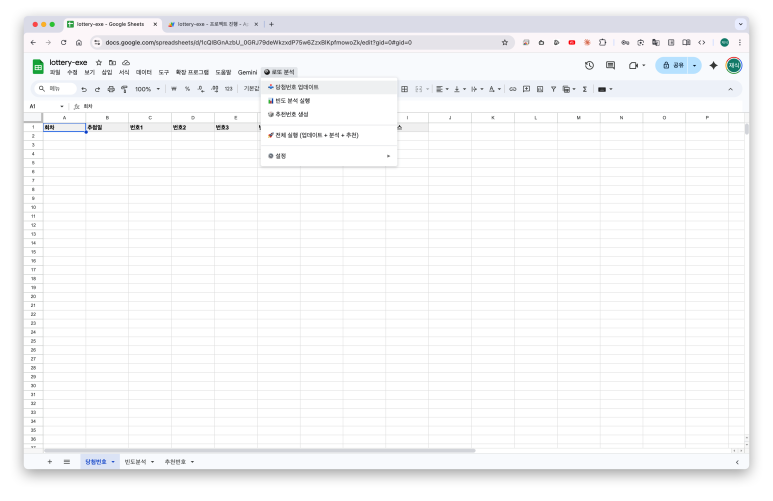Click the undo icon in the toolbar
Screen dimensions: 773x501
click(84, 89)
